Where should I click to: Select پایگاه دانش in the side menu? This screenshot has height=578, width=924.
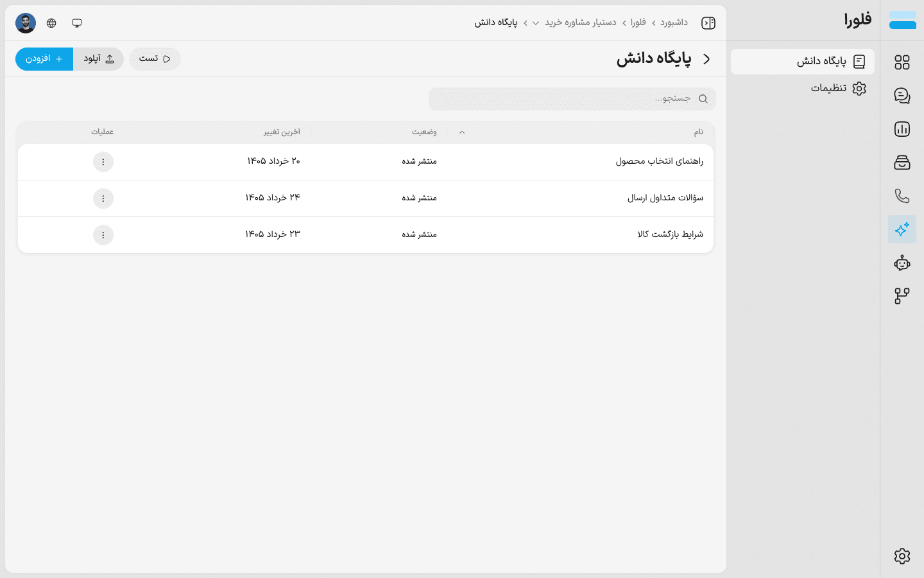click(x=803, y=62)
